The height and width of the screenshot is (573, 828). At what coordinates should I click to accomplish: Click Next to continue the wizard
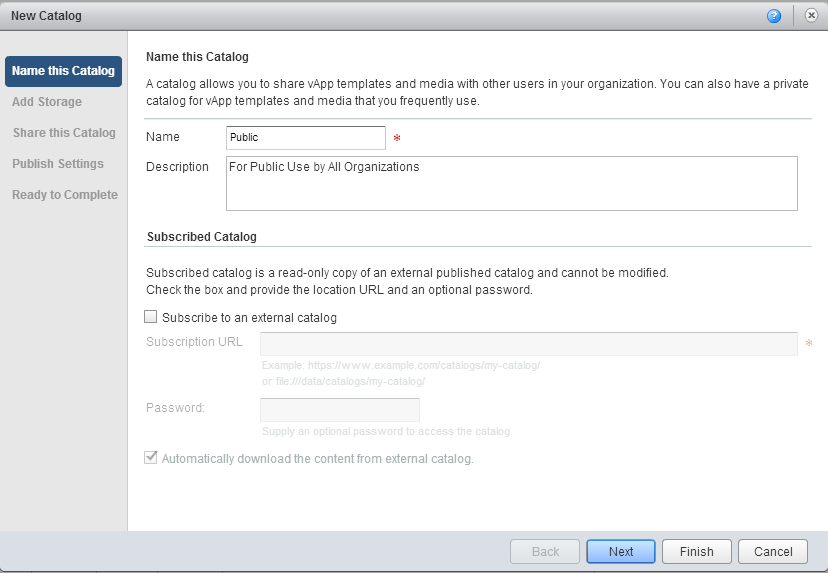pos(621,551)
